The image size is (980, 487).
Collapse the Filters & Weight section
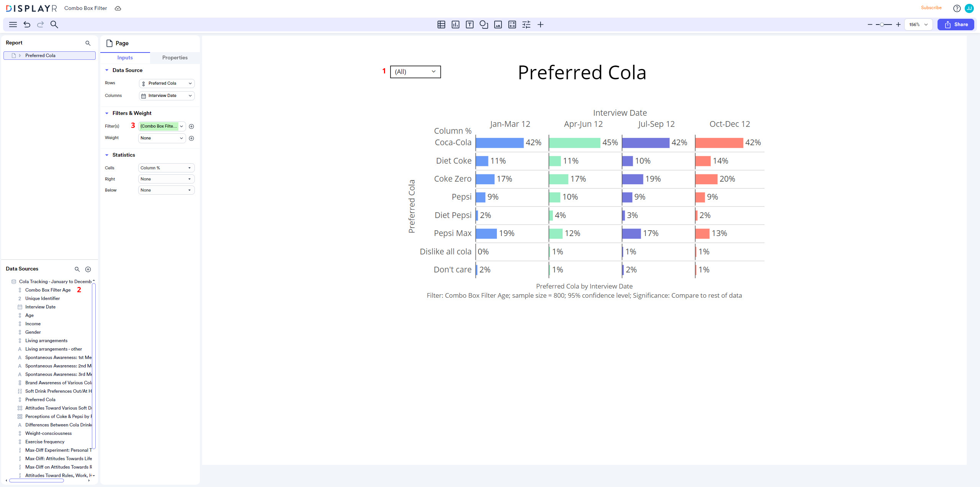(x=107, y=113)
